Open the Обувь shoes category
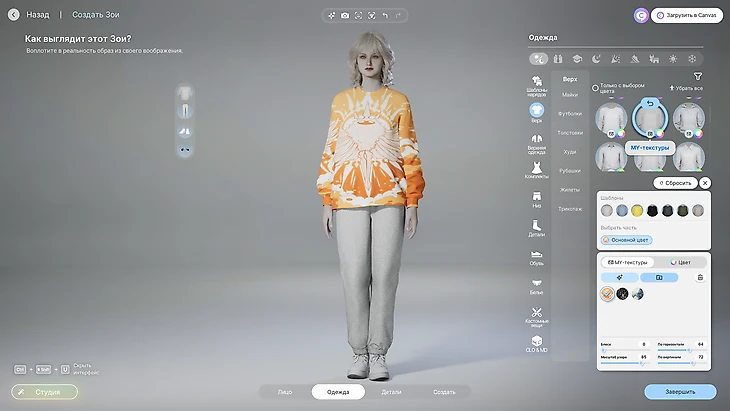 [536, 257]
